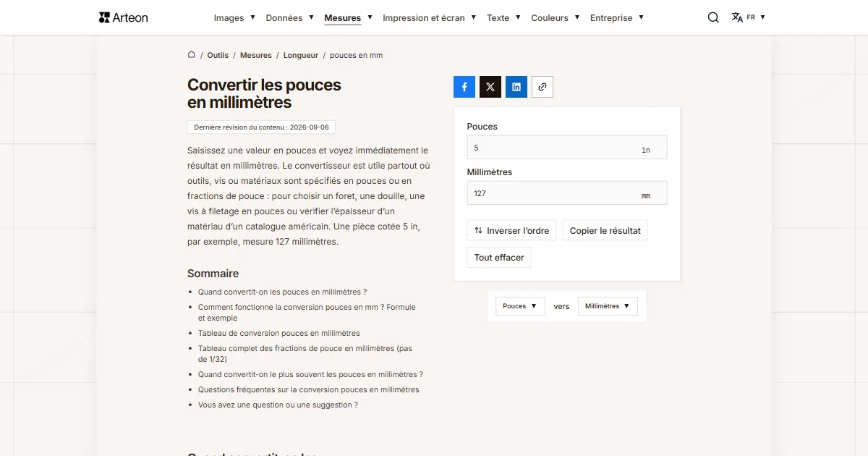Viewport: 868px width, 456px height.
Task: Jump to 'Tableau de conversion pouces en millimètres'
Action: point(279,333)
